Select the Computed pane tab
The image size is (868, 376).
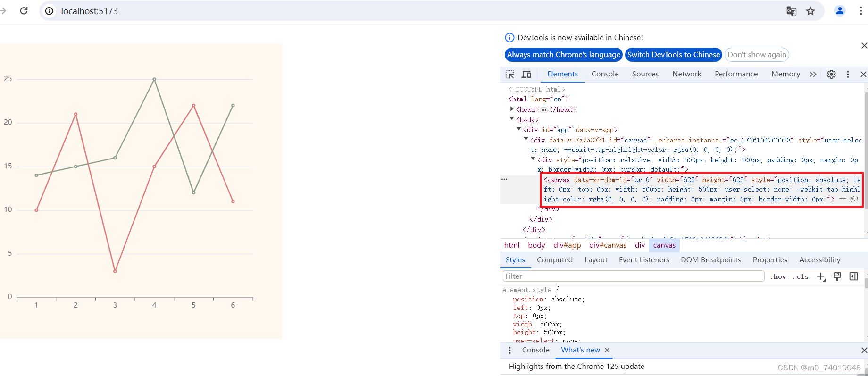tap(555, 260)
